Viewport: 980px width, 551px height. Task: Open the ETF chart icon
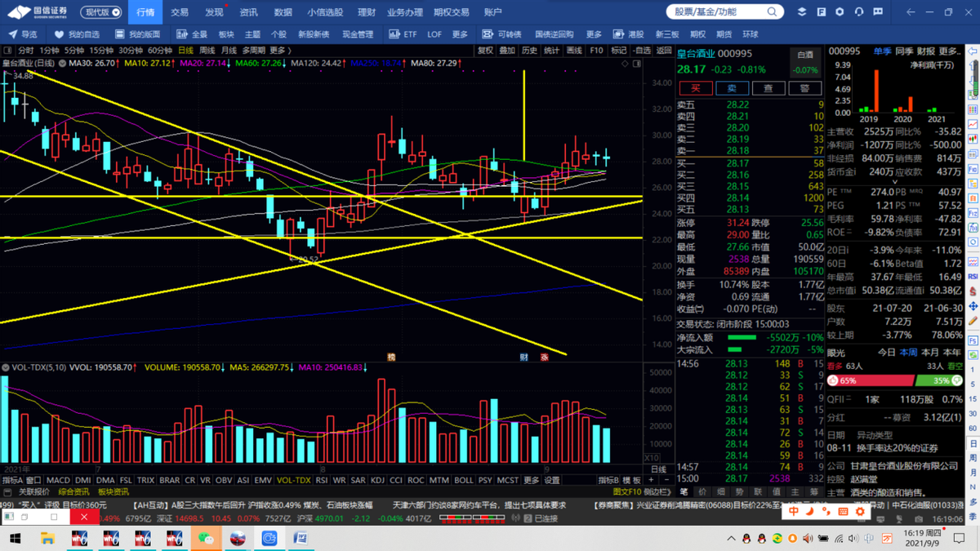click(x=394, y=34)
